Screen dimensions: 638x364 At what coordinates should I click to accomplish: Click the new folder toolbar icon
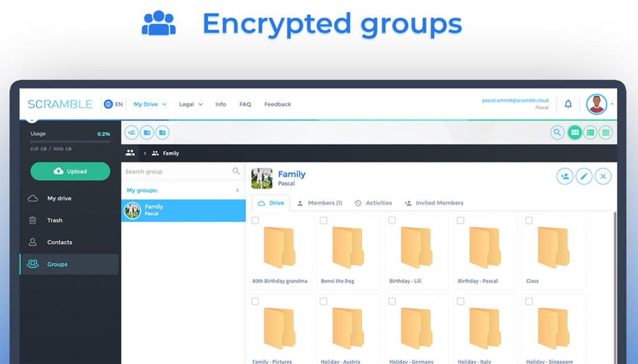147,132
